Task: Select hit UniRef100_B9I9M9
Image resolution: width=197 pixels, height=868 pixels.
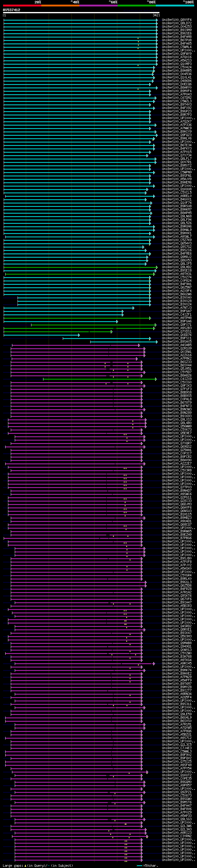Action: (177, 30)
